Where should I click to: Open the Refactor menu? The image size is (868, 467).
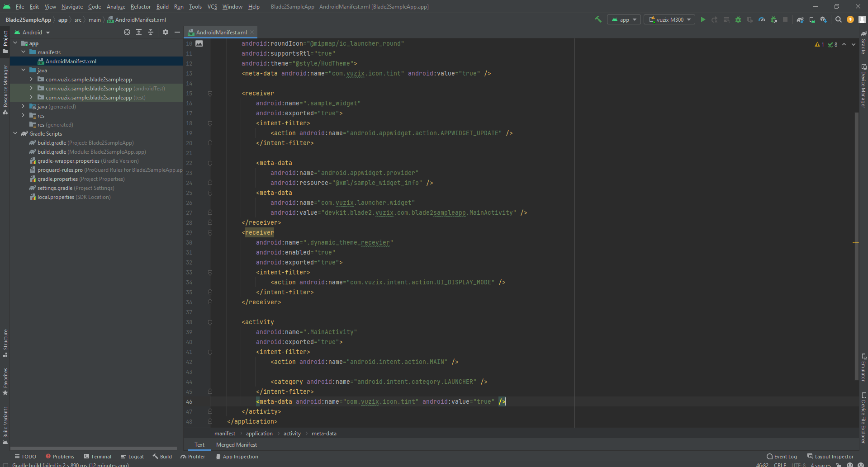pos(141,7)
